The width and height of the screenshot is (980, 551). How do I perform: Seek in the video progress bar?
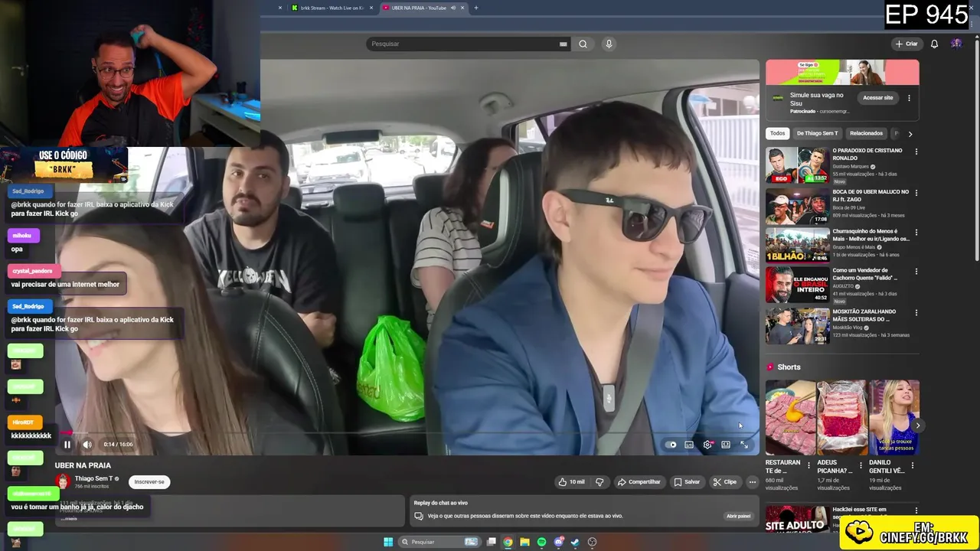(x=406, y=433)
